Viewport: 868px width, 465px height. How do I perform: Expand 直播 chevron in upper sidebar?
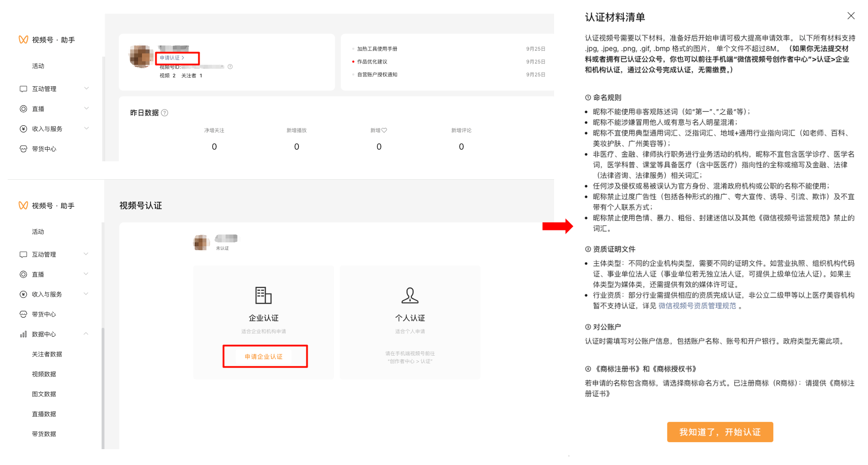click(x=86, y=109)
